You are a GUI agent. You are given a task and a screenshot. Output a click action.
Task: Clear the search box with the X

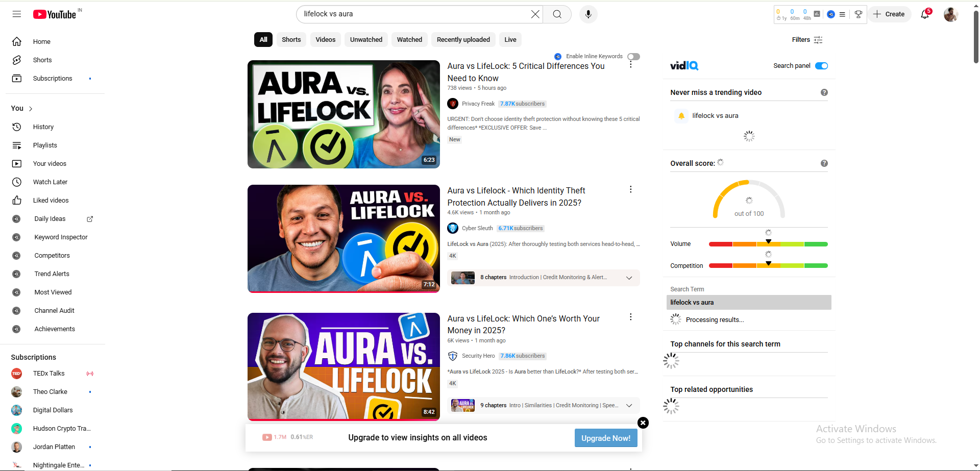(535, 14)
